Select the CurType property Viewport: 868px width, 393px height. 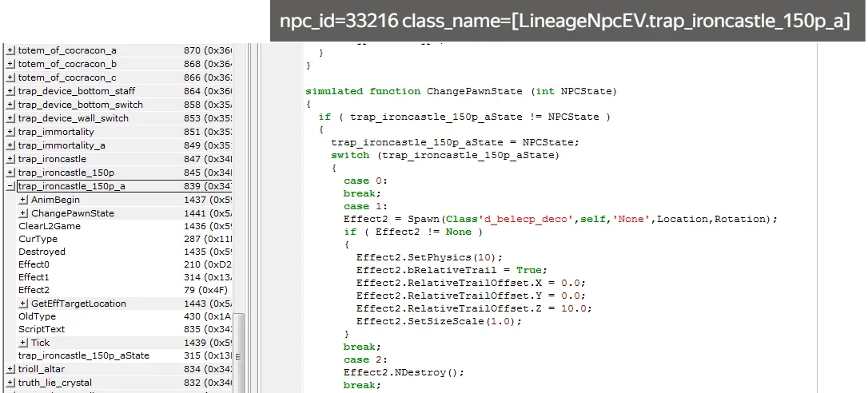[x=38, y=239]
